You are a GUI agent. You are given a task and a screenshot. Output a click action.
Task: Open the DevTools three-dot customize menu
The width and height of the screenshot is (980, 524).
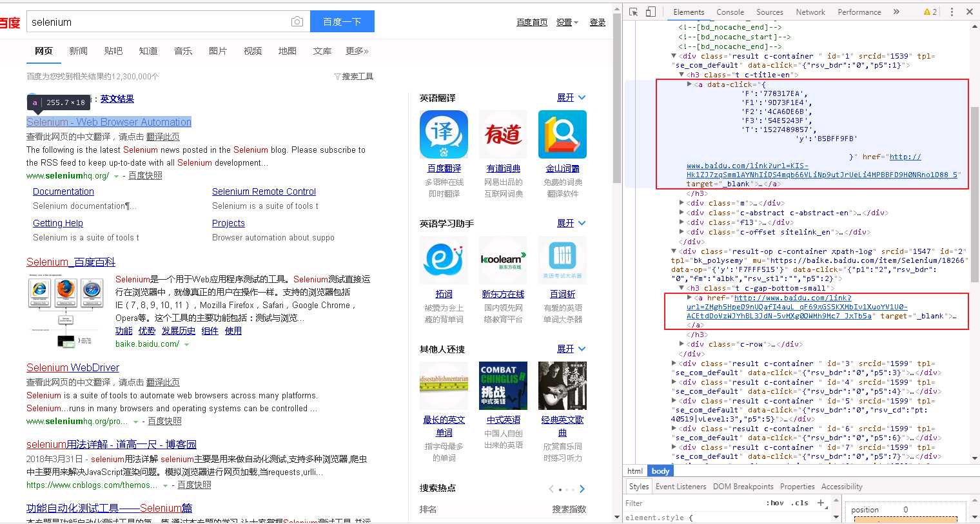point(952,12)
